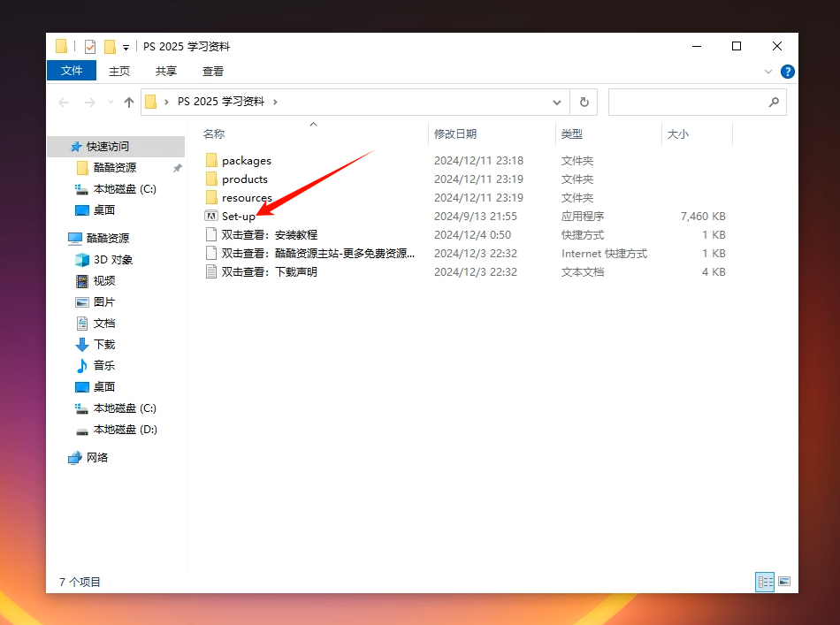Switch to large icons view layout
The height and width of the screenshot is (625, 840).
pyautogui.click(x=783, y=582)
